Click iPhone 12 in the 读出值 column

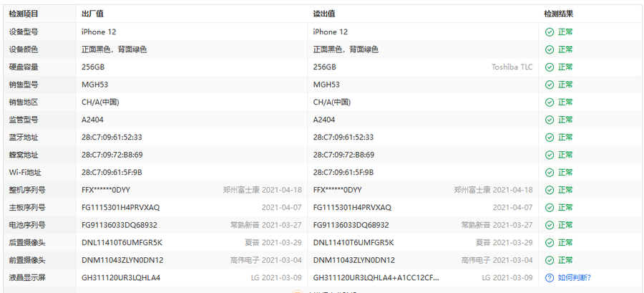coord(331,32)
